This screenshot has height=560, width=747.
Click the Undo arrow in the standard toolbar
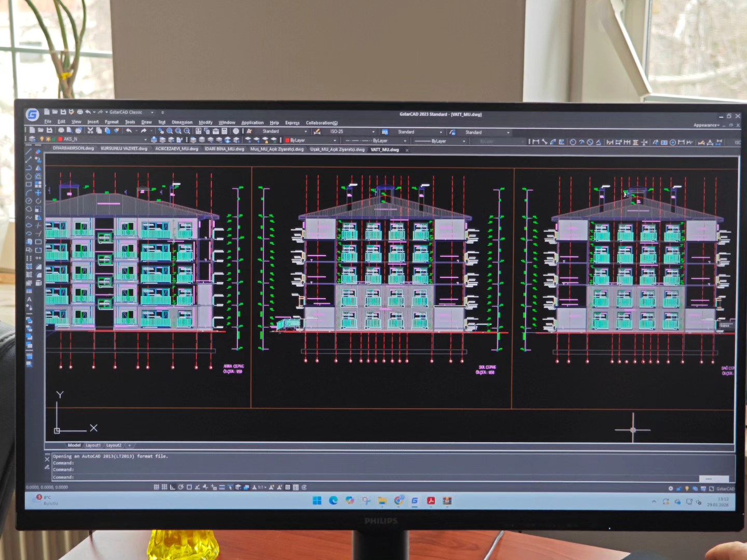tap(129, 131)
